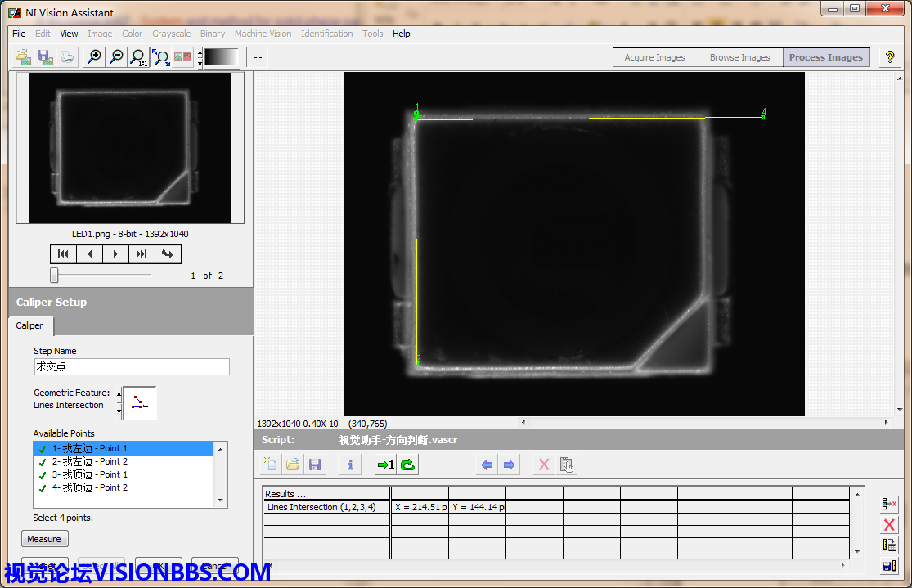The height and width of the screenshot is (588, 912).
Task: Go to previous script step with left arrow
Action: click(x=487, y=465)
